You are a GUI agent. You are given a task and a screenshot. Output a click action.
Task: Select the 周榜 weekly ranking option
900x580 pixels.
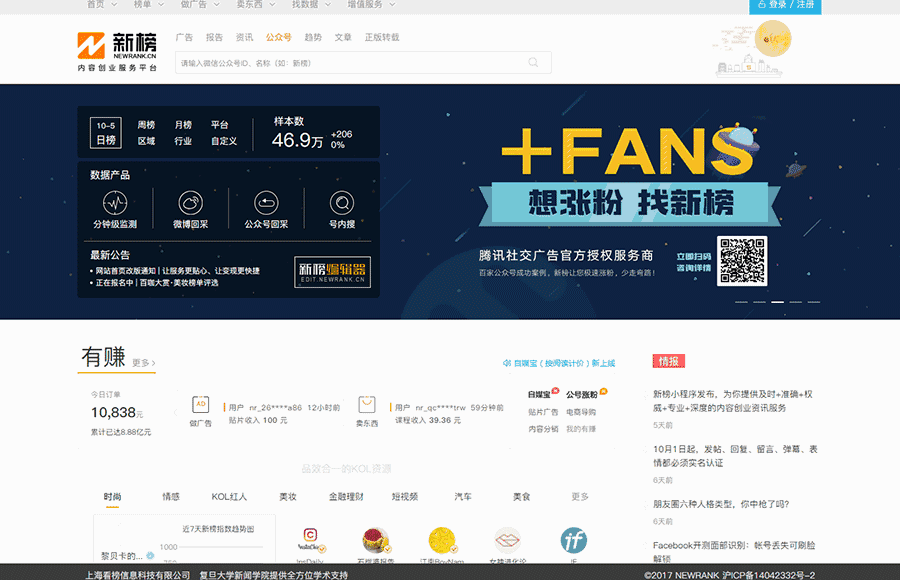[x=146, y=125]
